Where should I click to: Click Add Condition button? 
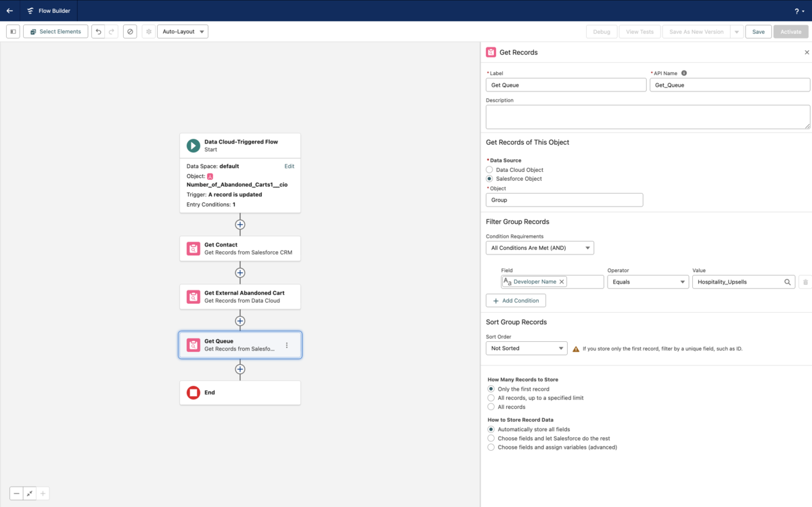coord(516,301)
